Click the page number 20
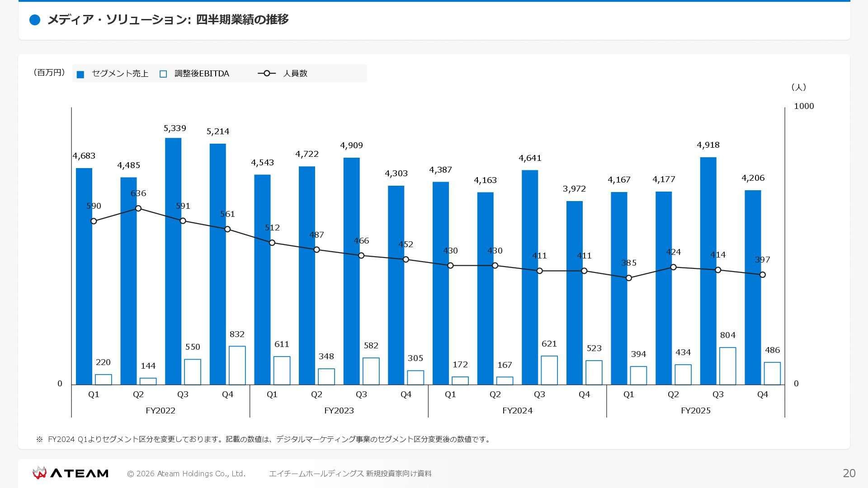The width and height of the screenshot is (868, 488). pyautogui.click(x=849, y=473)
